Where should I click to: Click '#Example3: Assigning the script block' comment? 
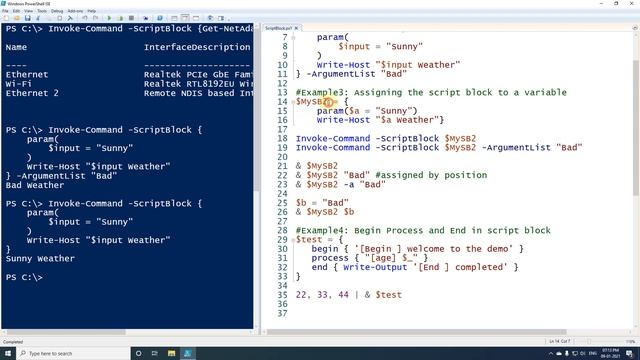(x=431, y=92)
